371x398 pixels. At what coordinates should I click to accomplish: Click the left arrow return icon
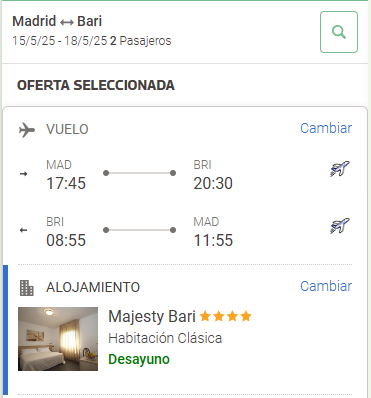click(23, 230)
